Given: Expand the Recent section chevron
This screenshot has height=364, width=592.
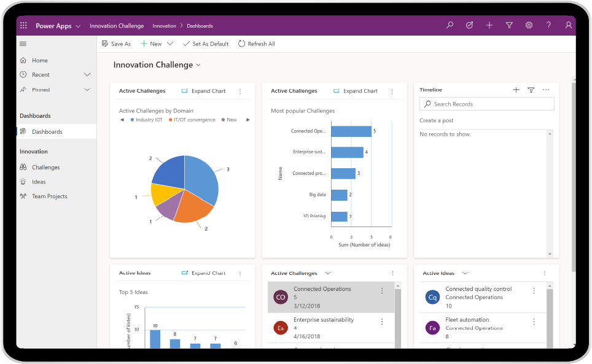Looking at the screenshot, I should click(87, 75).
